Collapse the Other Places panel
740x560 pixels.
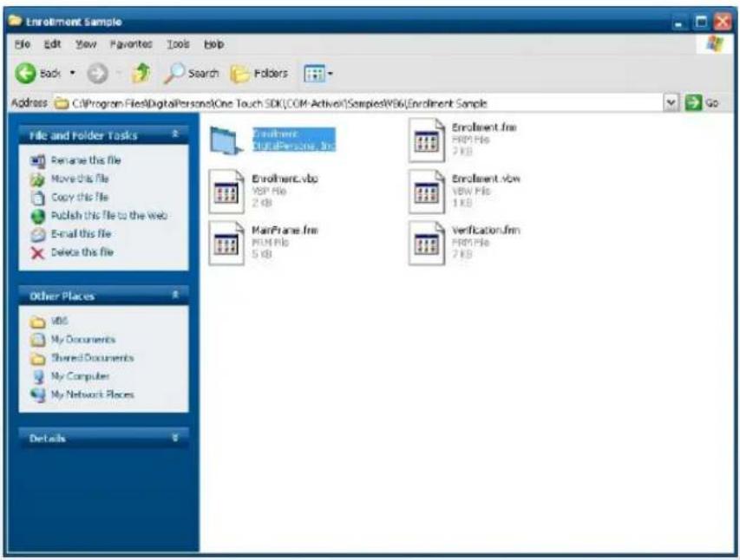click(x=175, y=295)
